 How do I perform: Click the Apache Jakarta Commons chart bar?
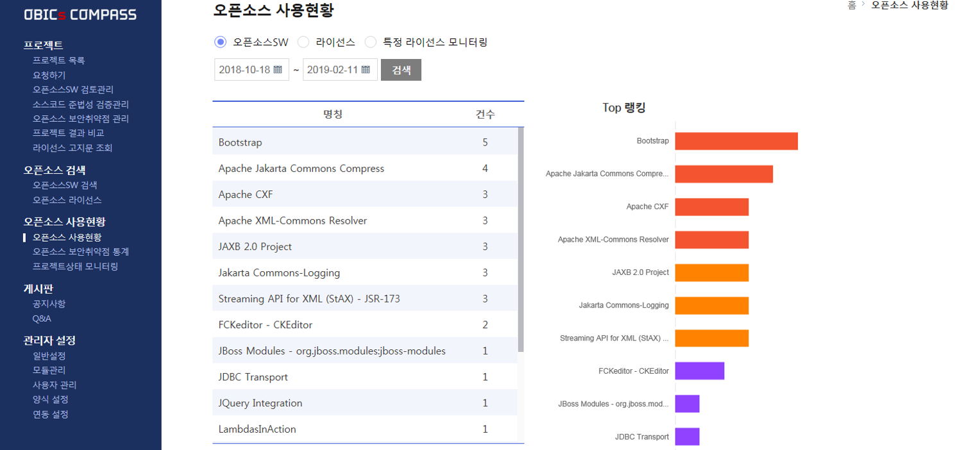coord(724,174)
